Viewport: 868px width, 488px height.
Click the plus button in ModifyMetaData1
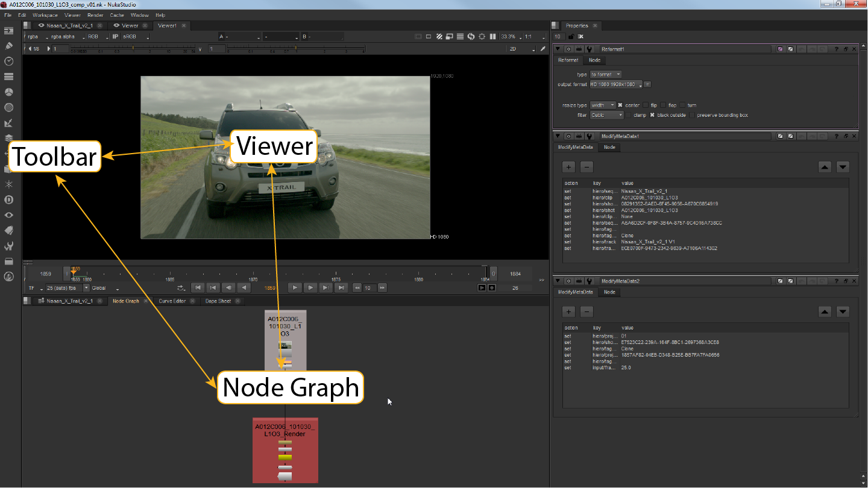pos(568,167)
